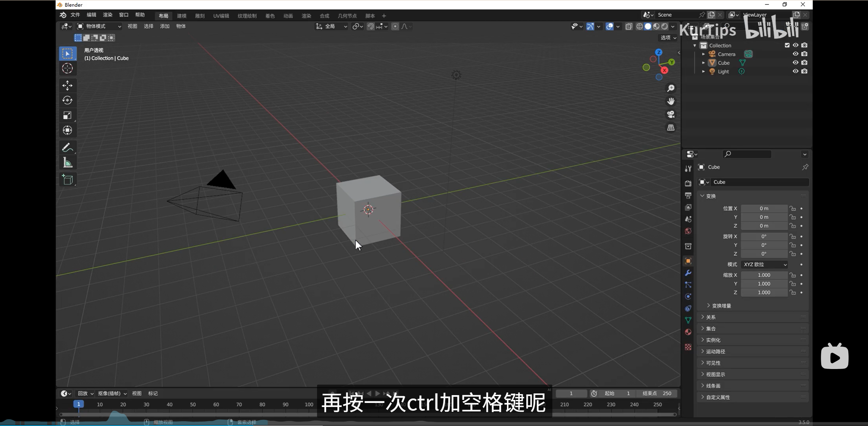This screenshot has height=426, width=868.
Task: Switch to the Sculpting workspace tab
Action: pos(200,16)
